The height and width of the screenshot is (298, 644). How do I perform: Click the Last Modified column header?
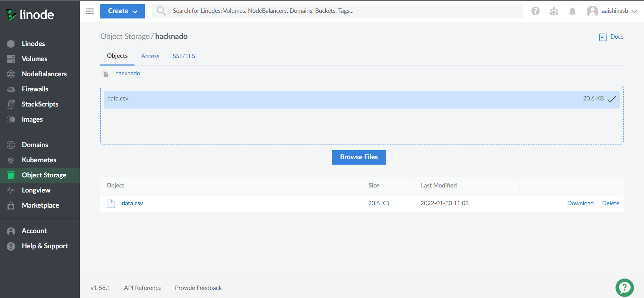coord(439,185)
